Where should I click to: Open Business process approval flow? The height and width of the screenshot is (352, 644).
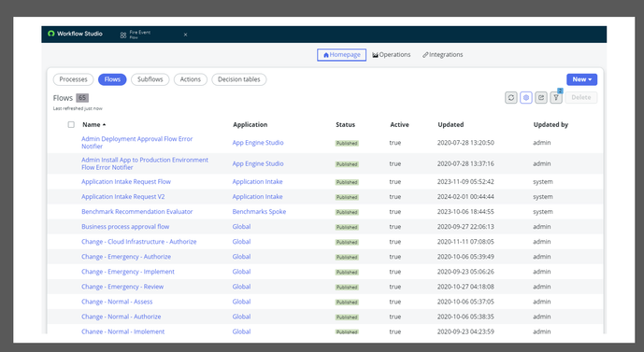(125, 227)
